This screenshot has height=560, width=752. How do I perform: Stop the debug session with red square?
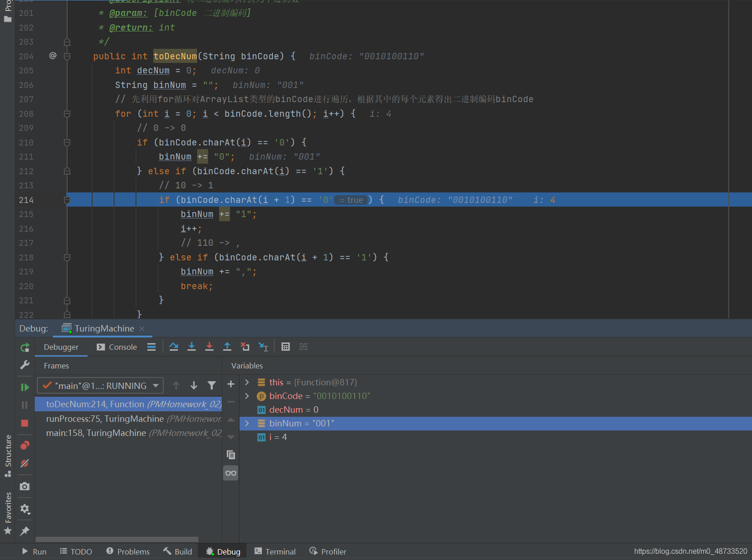coord(25,423)
